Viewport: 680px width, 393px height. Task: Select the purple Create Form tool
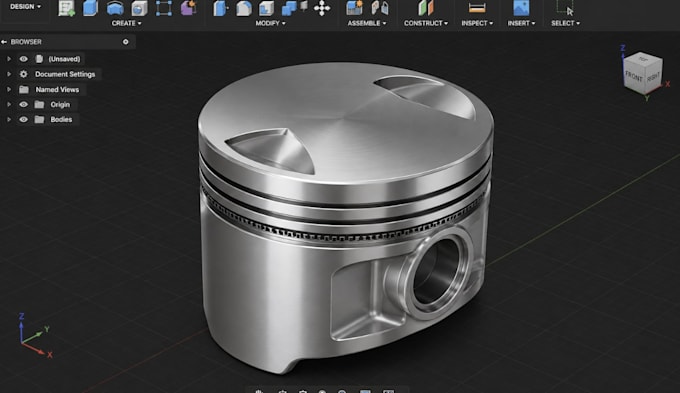tap(188, 8)
